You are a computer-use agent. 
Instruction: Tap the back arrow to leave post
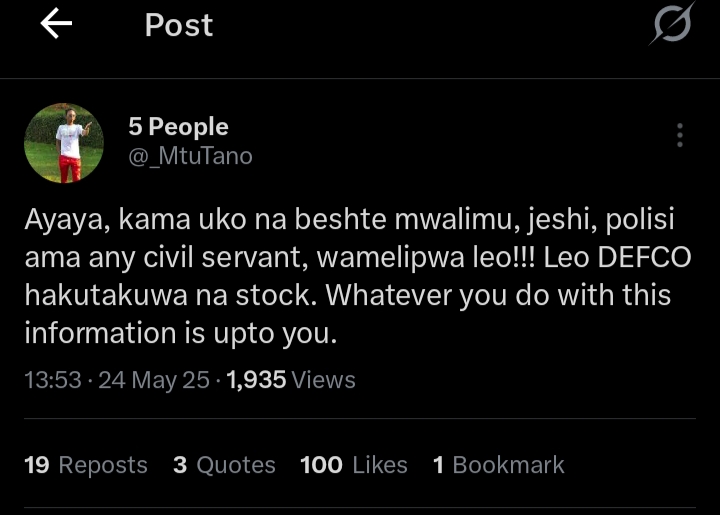click(x=56, y=25)
